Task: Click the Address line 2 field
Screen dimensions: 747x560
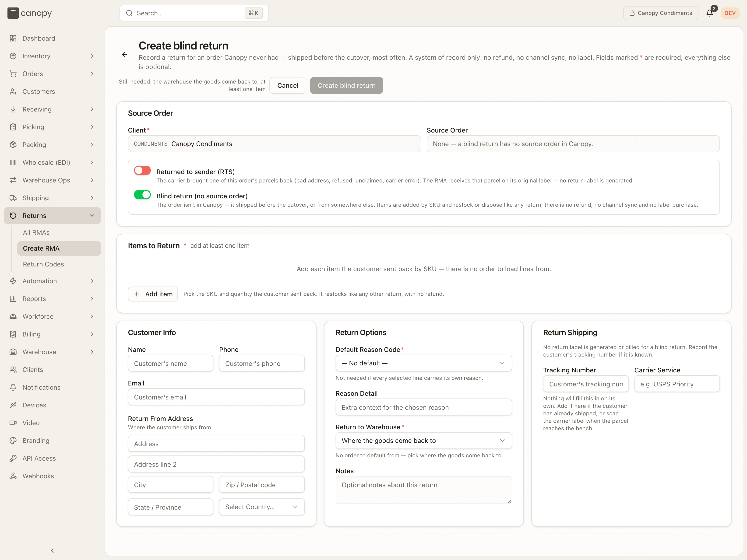Action: pos(216,464)
